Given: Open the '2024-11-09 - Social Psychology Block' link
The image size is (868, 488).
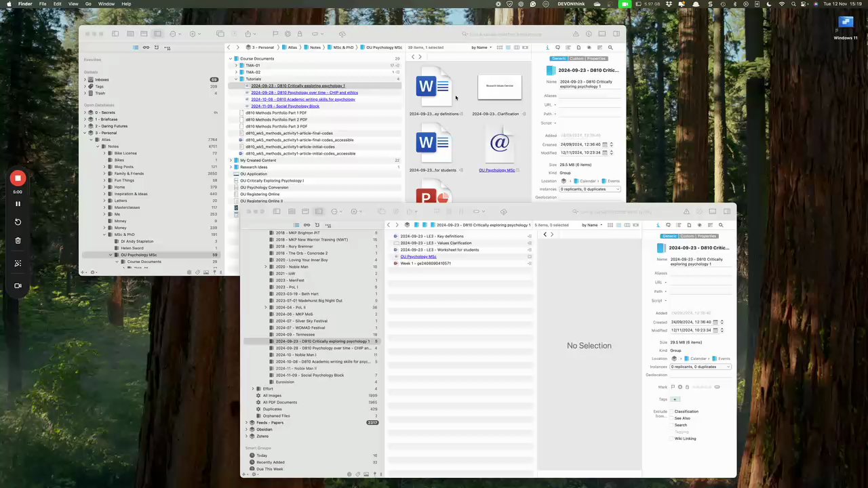Looking at the screenshot, I should (x=285, y=106).
